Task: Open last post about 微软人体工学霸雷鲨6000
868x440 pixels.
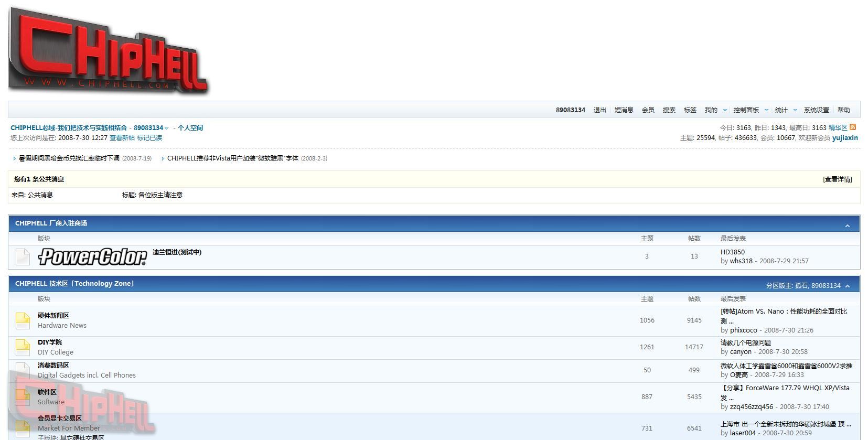Action: 786,366
